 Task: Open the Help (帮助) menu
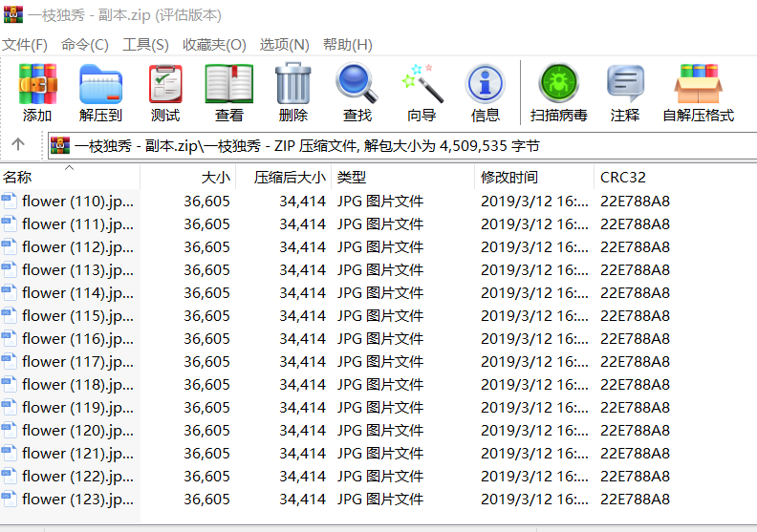tap(348, 45)
